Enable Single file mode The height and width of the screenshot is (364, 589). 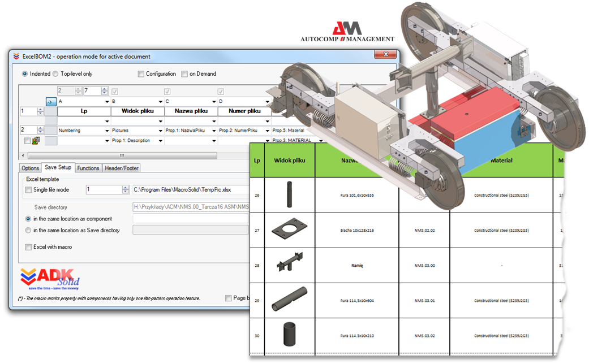[28, 190]
